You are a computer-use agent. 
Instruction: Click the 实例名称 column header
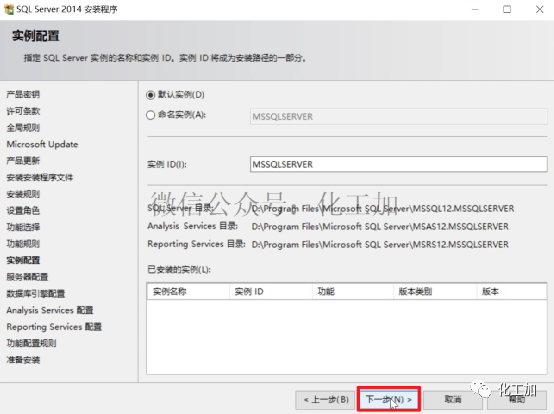(x=188, y=291)
